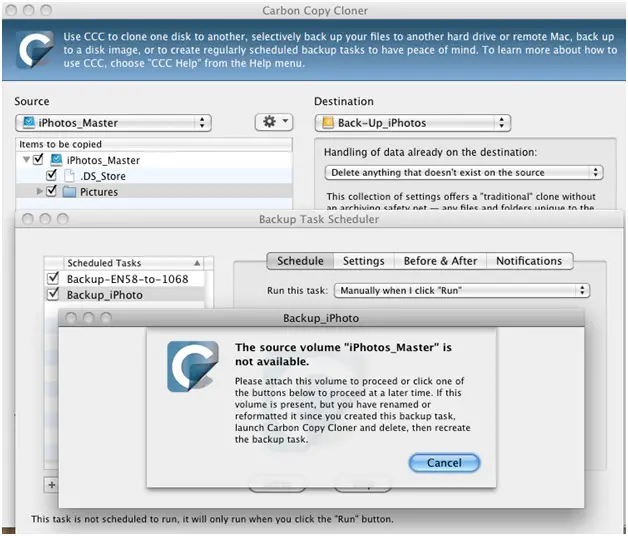Select Backup-EN58-to-1068 task row
The height and width of the screenshot is (536, 628).
[x=125, y=279]
